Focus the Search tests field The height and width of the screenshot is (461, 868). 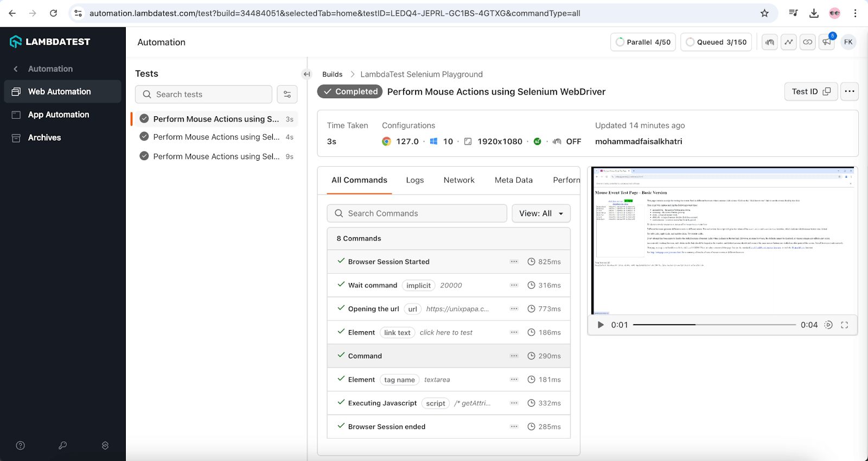pos(203,94)
